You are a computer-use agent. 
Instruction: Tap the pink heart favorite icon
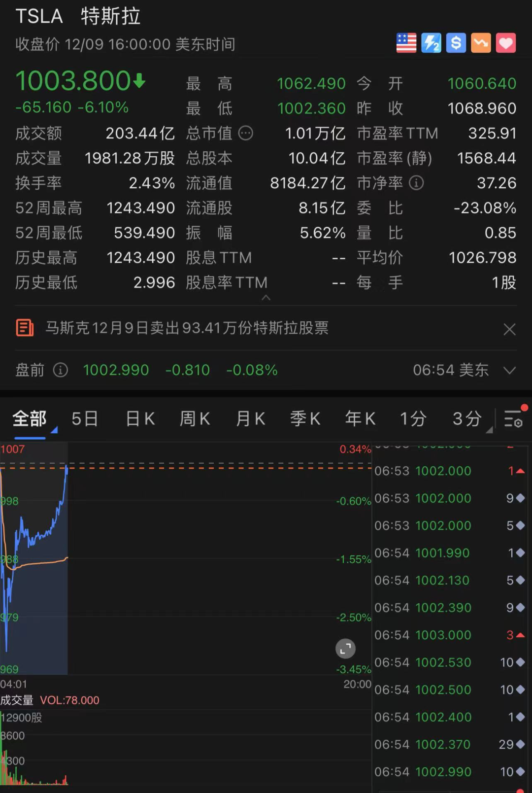[x=506, y=43]
